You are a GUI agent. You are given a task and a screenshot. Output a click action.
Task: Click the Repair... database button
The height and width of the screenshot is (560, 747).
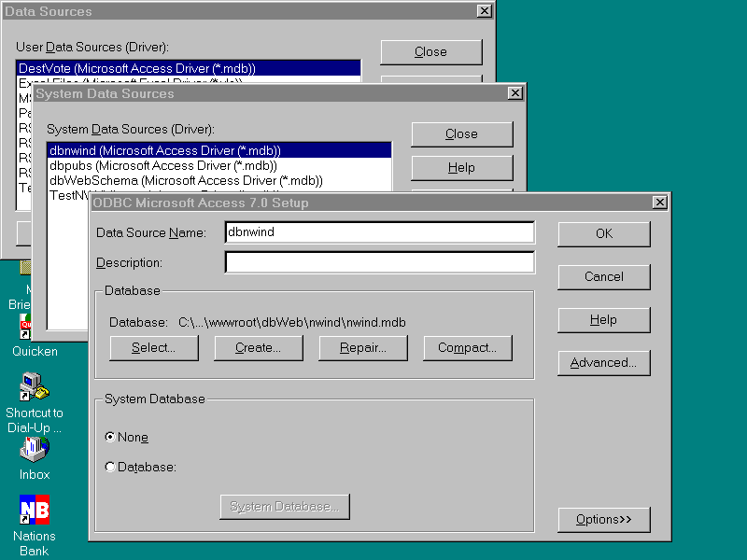point(363,348)
